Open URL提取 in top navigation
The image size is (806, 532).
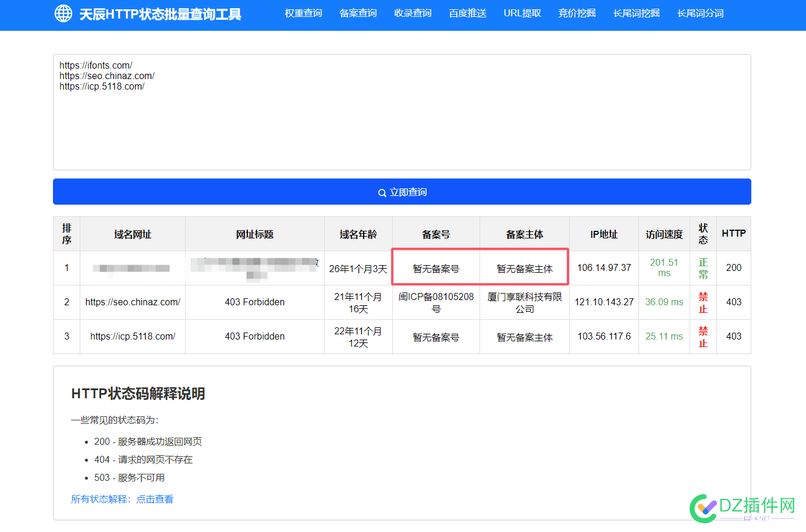click(x=522, y=13)
